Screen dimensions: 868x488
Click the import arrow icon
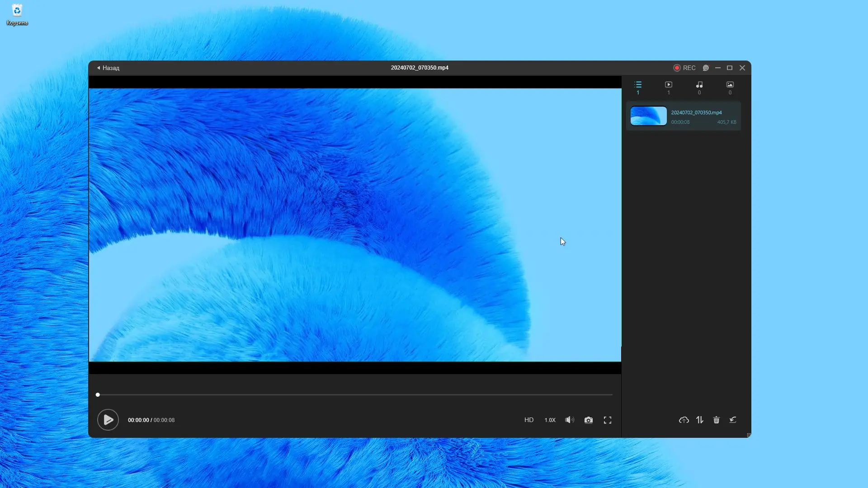[733, 420]
